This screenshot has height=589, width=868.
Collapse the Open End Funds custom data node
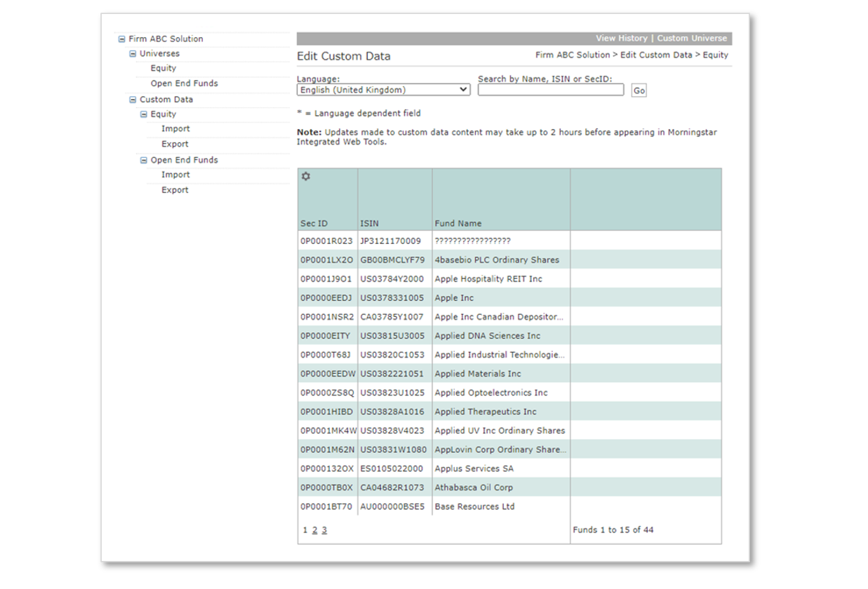click(x=144, y=161)
